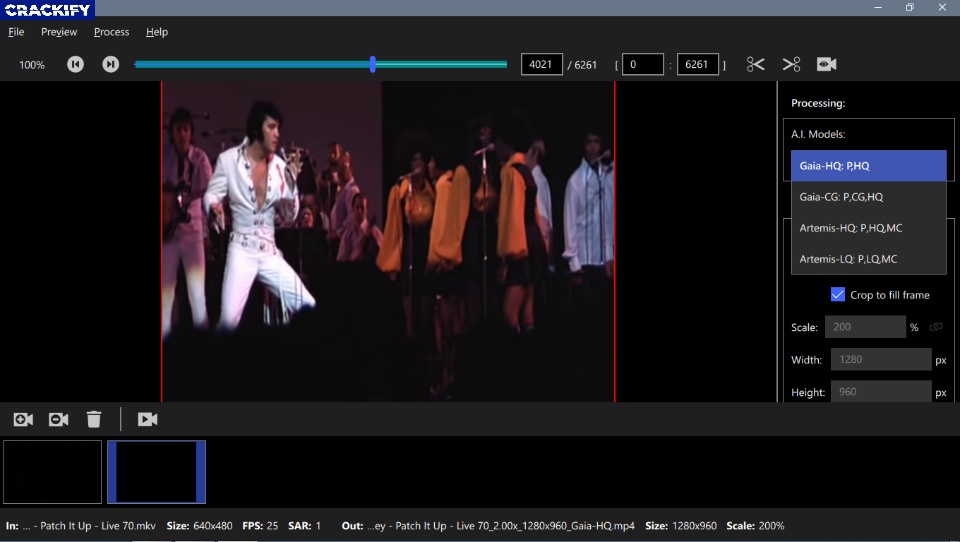The image size is (960, 542).
Task: Click the video preview frame
Action: [388, 241]
